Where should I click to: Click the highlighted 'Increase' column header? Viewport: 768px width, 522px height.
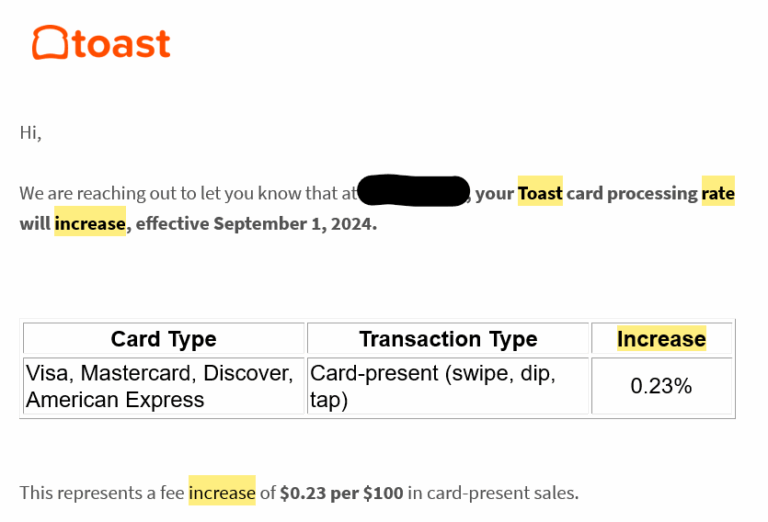(x=661, y=339)
